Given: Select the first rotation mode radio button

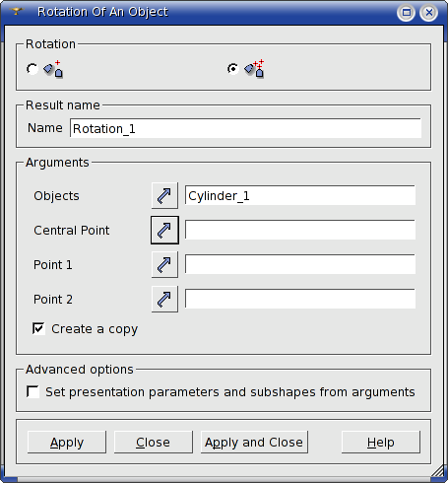Looking at the screenshot, I should point(32,69).
